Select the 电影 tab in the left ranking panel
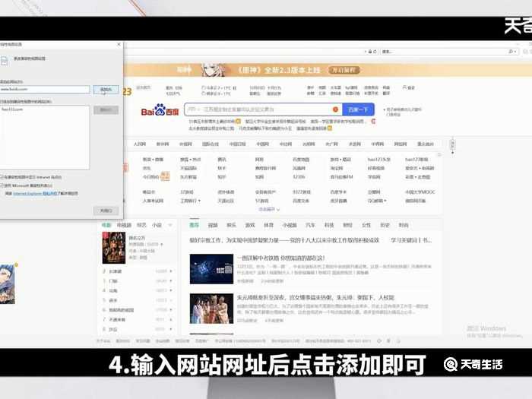Screen dimensions: 532x399 [106, 225]
